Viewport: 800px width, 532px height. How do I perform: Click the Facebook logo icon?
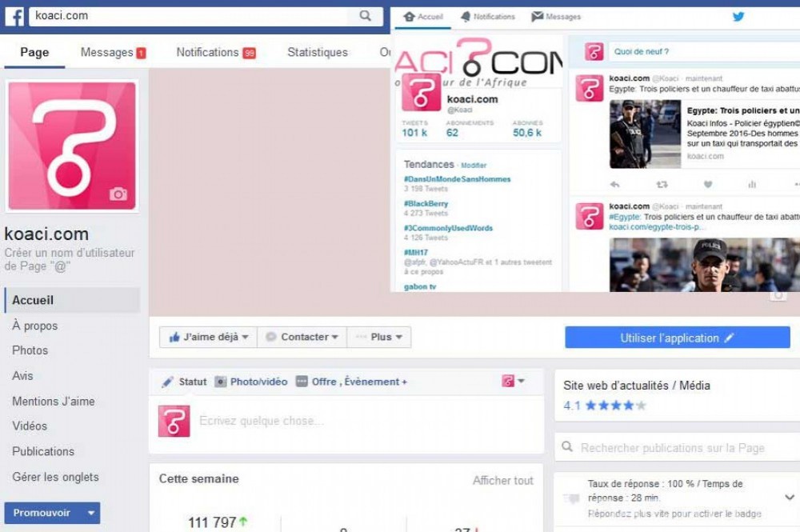click(x=14, y=16)
